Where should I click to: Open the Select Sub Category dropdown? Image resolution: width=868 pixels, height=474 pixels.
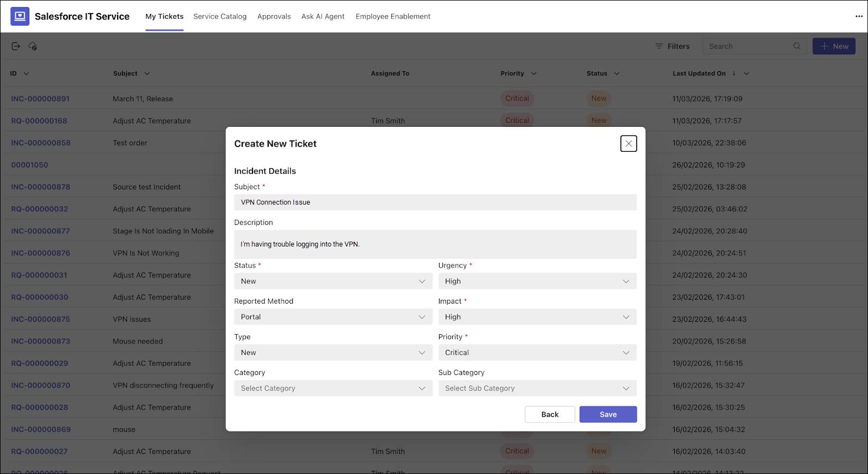(x=537, y=388)
